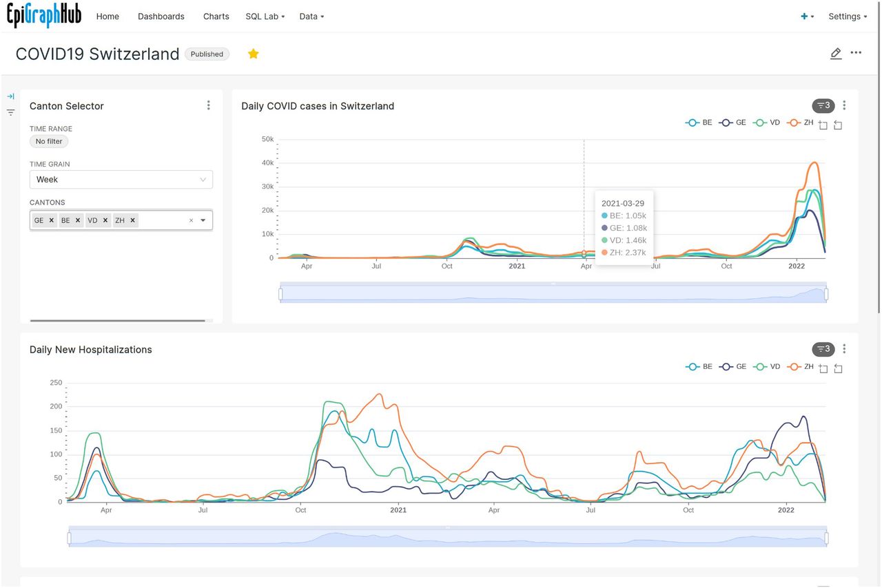Click filter badge on Daily New Hospitalizations
This screenshot has width=882, height=588.
click(x=823, y=349)
